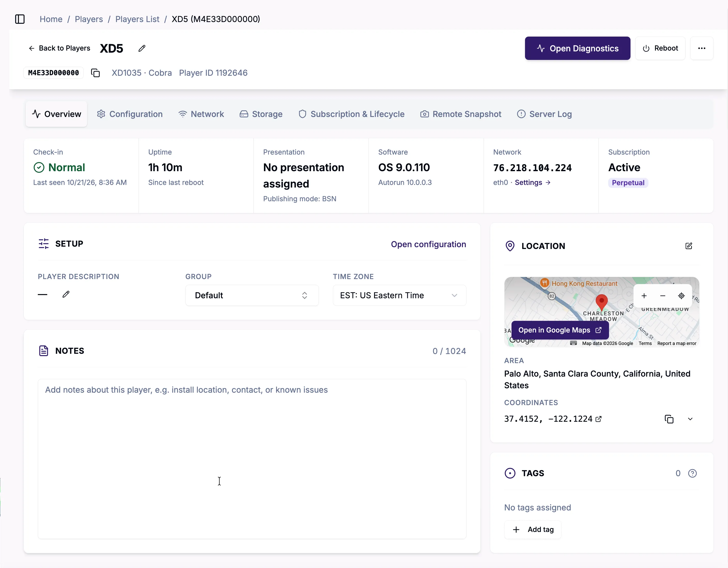
Task: Recenter the map with the crosshair icon
Action: [681, 296]
